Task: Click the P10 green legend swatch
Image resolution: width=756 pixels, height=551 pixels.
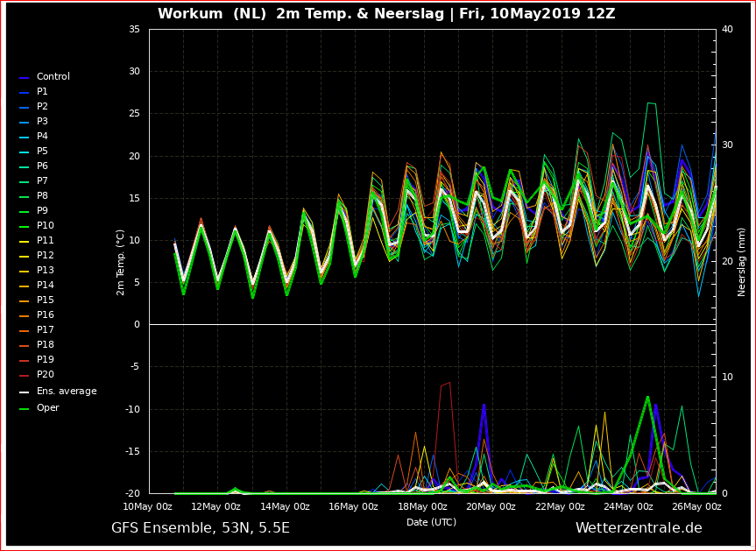Action: (x=25, y=227)
